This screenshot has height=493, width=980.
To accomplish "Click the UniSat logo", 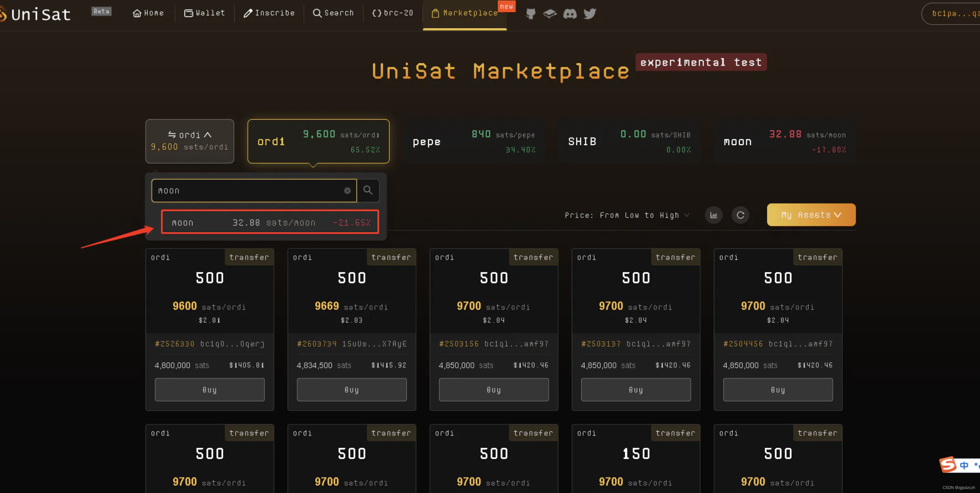I will [36, 14].
